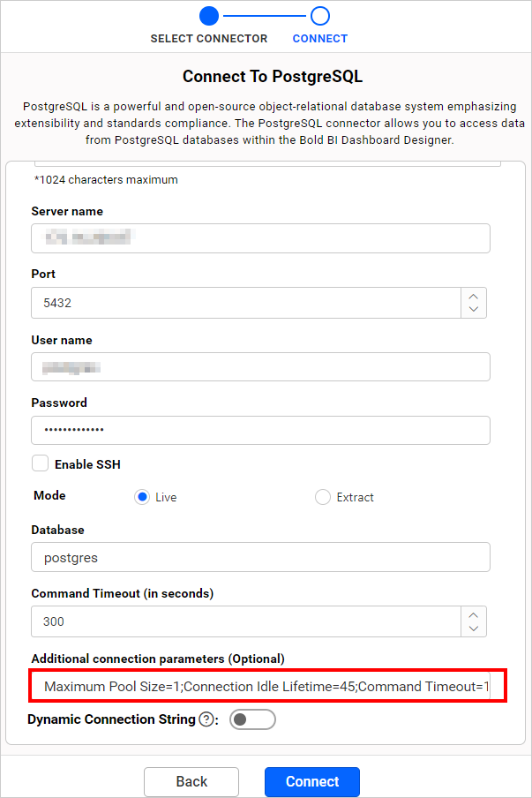Select the Live mode radio button

pos(142,497)
